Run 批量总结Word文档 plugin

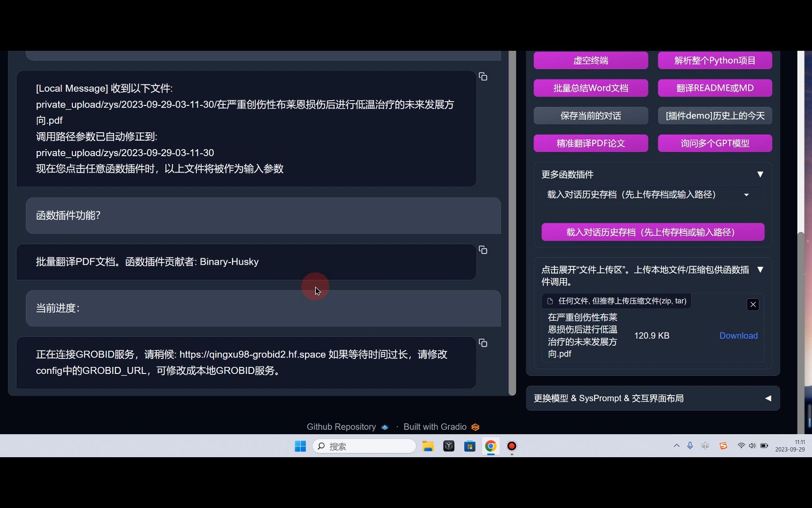click(x=591, y=88)
